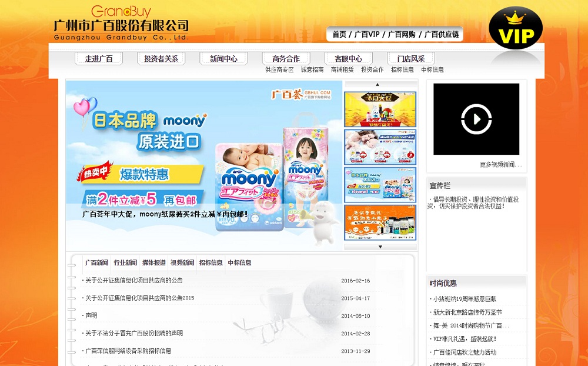The width and height of the screenshot is (588, 366).
Task: Open news 关于公开征集信息化项目供应商的公告 dated 2016-02-16
Action: pyautogui.click(x=134, y=281)
